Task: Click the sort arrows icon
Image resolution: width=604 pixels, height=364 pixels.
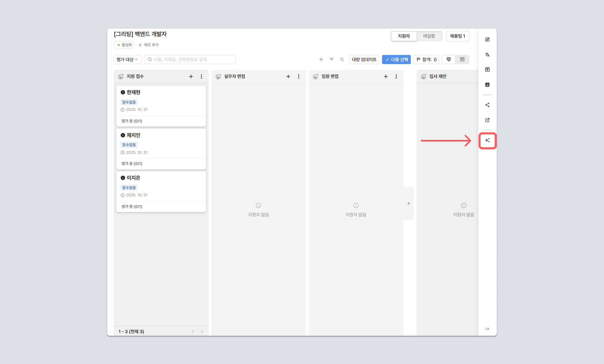Action: click(342, 59)
